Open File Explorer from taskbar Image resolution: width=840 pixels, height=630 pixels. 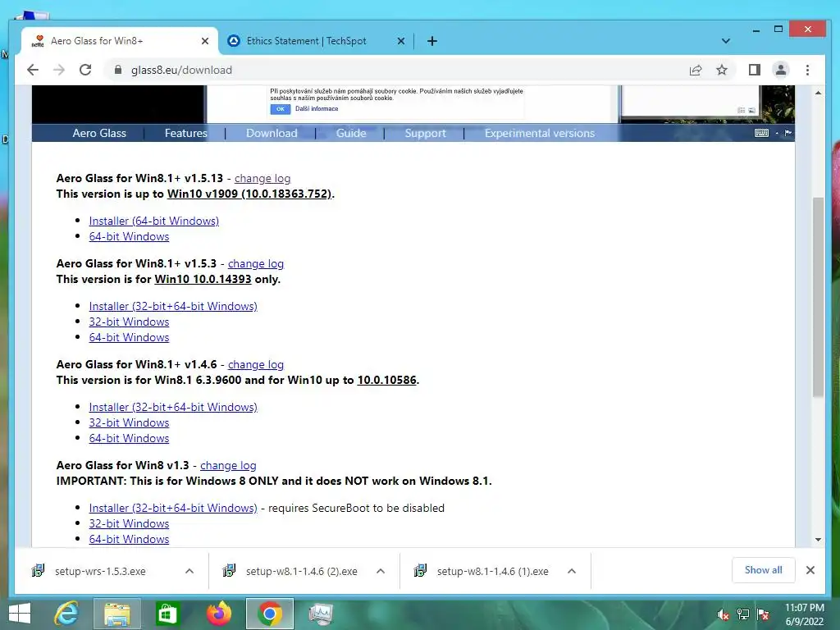tap(116, 614)
